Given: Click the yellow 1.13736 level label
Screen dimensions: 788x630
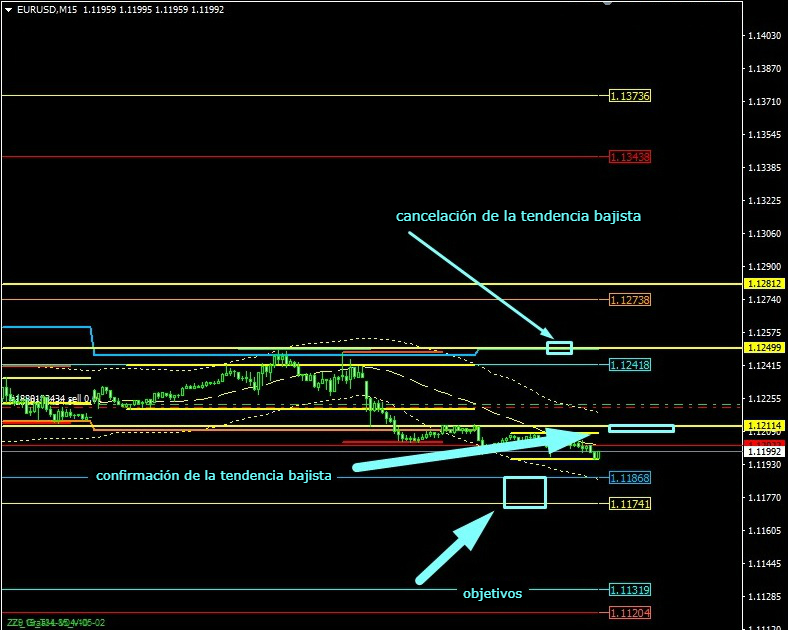Looking at the screenshot, I should tap(630, 96).
